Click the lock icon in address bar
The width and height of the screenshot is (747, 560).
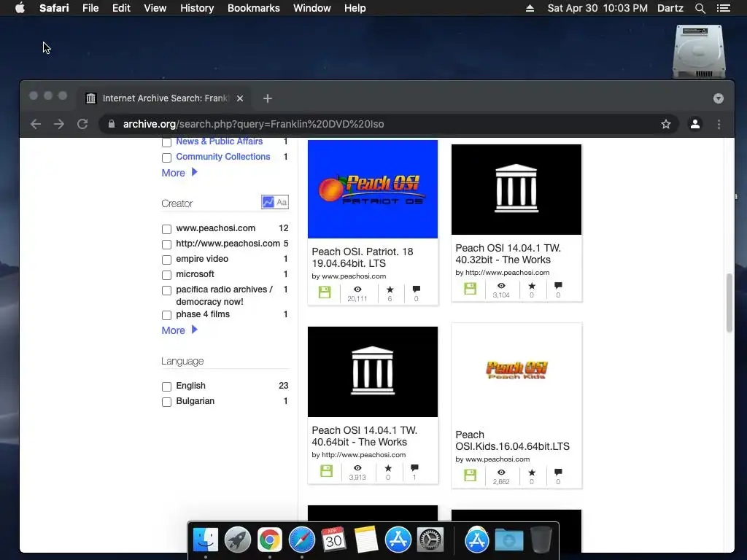112,124
